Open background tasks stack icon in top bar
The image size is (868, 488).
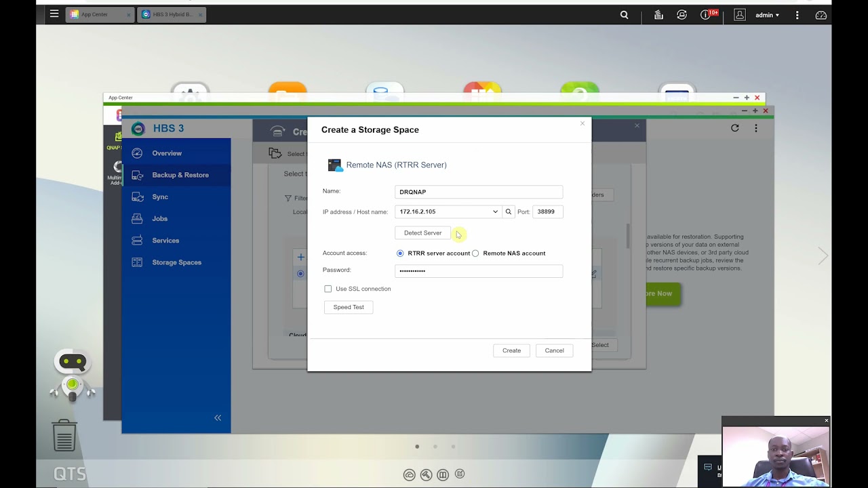tap(658, 15)
